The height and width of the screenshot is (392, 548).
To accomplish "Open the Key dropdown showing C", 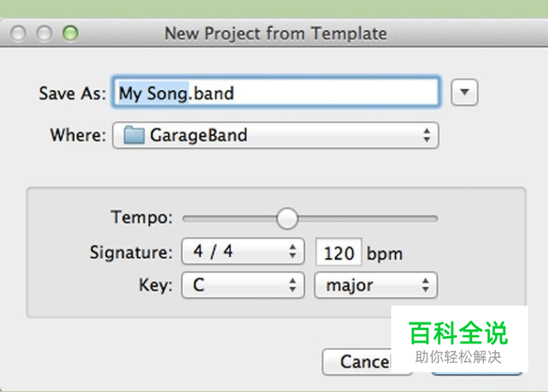I will [242, 285].
